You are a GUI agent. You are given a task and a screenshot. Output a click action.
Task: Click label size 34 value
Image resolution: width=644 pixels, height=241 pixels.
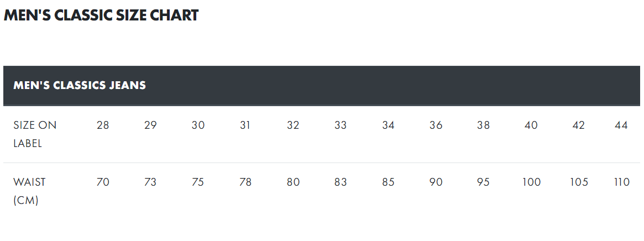[x=388, y=125]
